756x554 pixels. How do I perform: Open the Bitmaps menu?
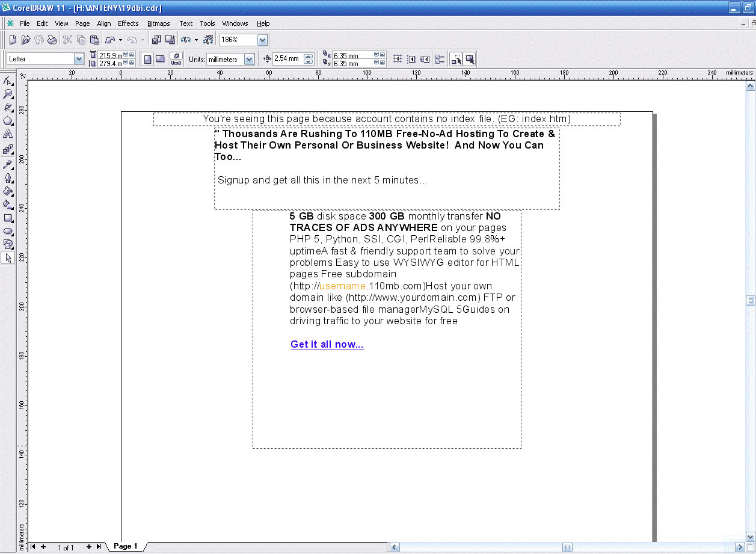click(x=159, y=23)
